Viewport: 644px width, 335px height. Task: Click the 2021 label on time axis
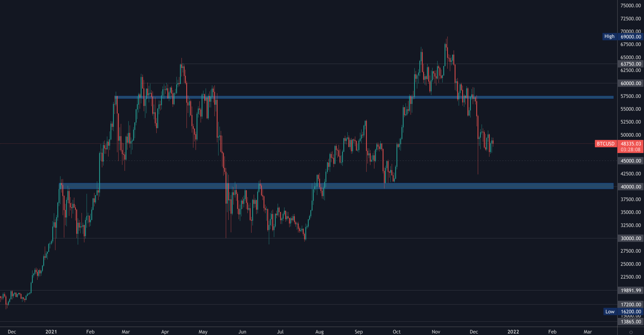(51, 332)
